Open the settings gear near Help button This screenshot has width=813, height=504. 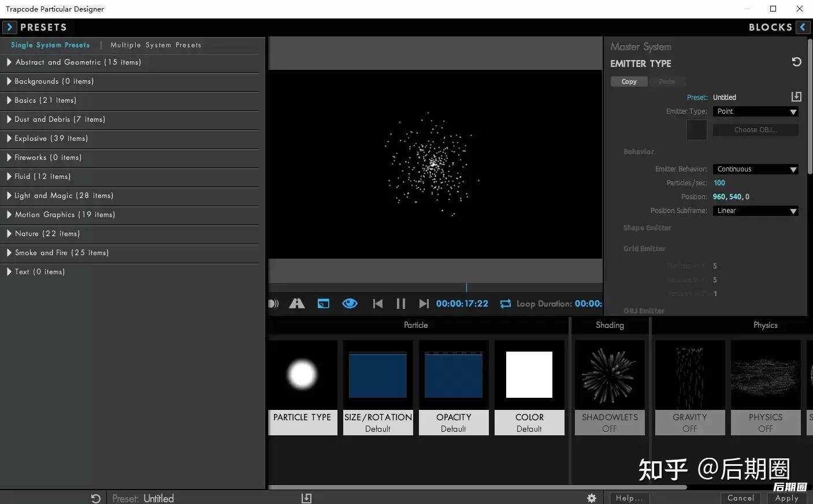click(x=591, y=498)
